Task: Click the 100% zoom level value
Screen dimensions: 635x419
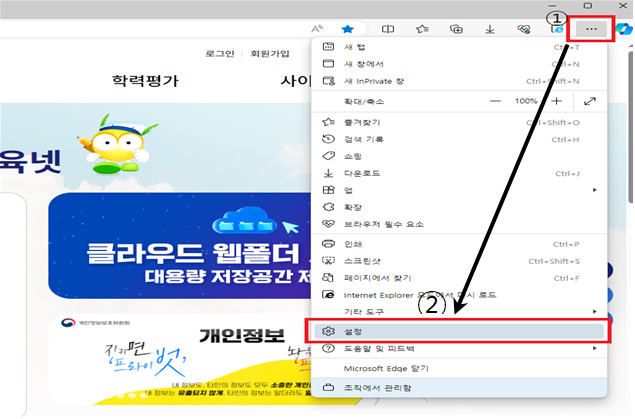Action: pyautogui.click(x=526, y=101)
